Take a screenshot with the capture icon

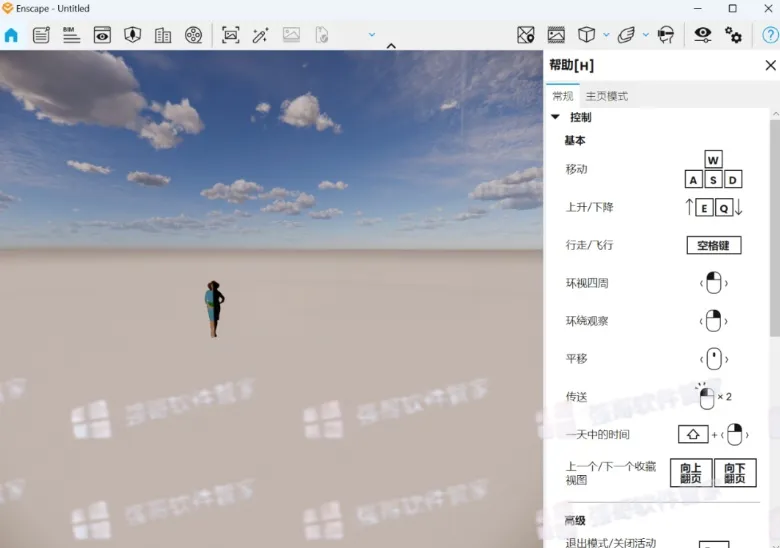pos(230,35)
